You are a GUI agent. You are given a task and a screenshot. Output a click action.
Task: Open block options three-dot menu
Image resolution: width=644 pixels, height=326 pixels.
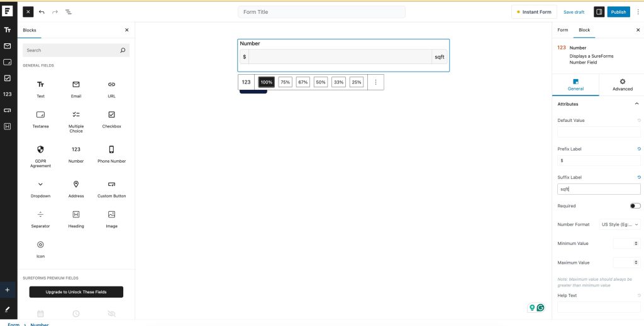[x=375, y=82]
